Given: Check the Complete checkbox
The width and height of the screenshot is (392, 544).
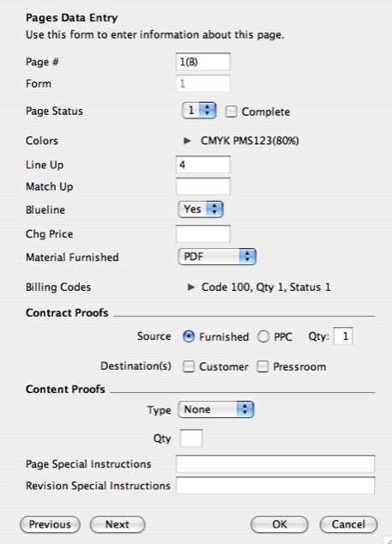Looking at the screenshot, I should pos(231,112).
